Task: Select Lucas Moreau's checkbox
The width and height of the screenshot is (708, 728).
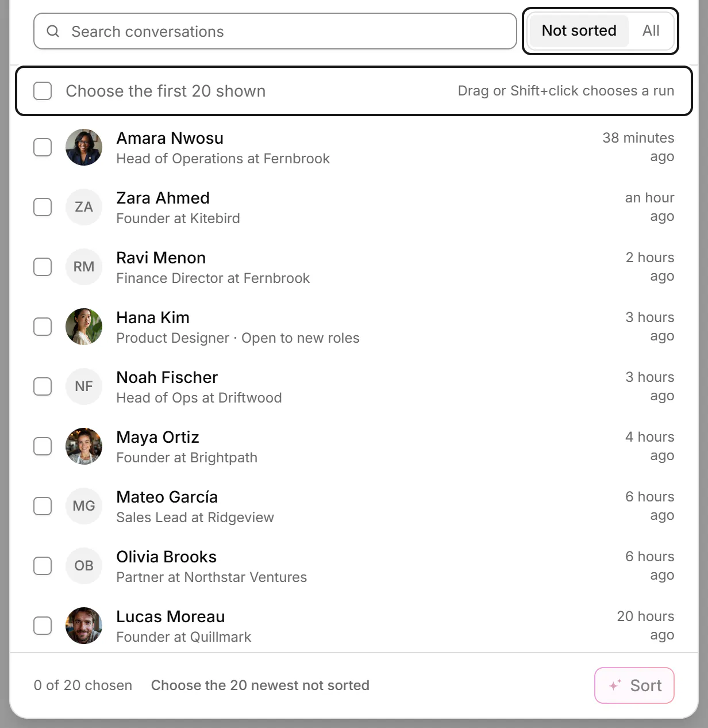Action: pos(43,626)
